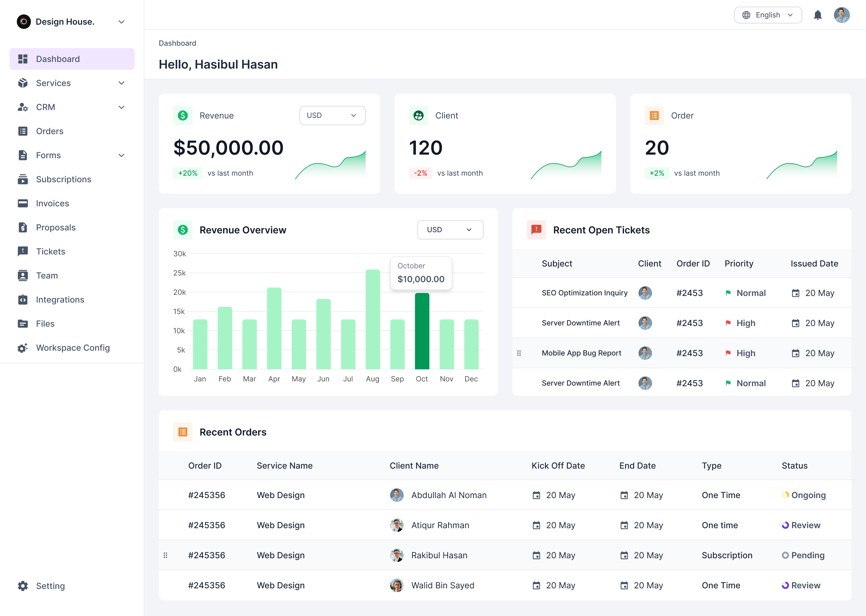The image size is (866, 616).
Task: Expand the Services submenu chevron
Action: coord(121,83)
